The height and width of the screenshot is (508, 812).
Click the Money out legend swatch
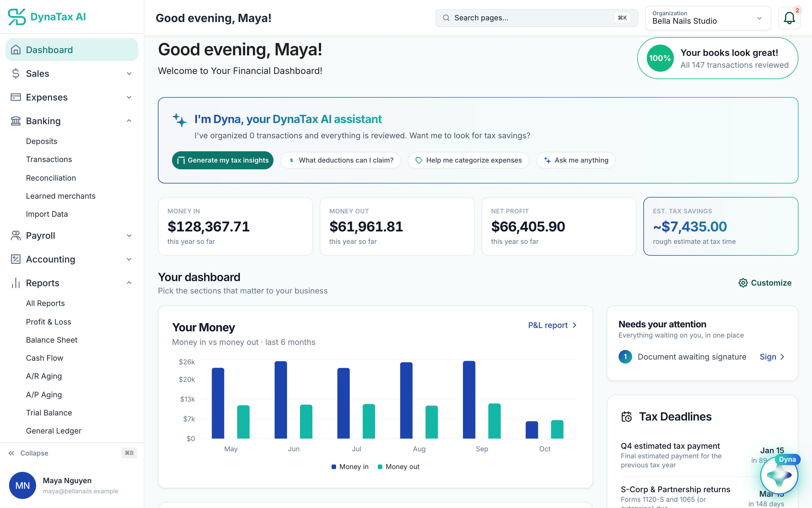point(380,467)
